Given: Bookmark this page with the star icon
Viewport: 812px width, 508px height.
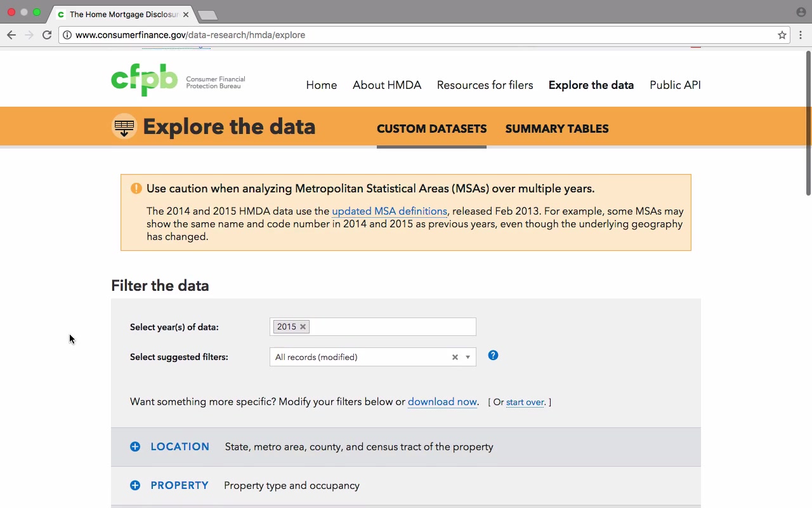Looking at the screenshot, I should click(782, 35).
